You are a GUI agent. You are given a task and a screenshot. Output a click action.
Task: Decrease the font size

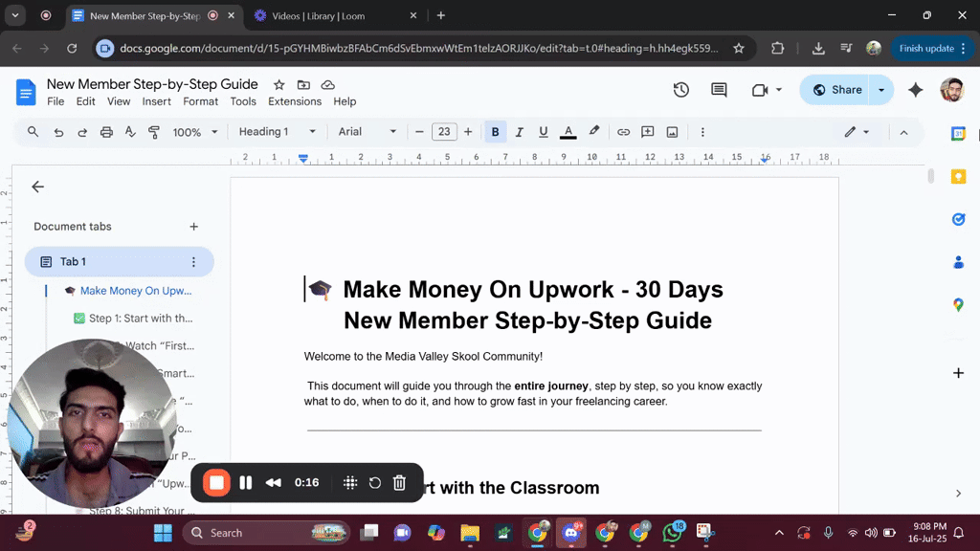pos(419,132)
